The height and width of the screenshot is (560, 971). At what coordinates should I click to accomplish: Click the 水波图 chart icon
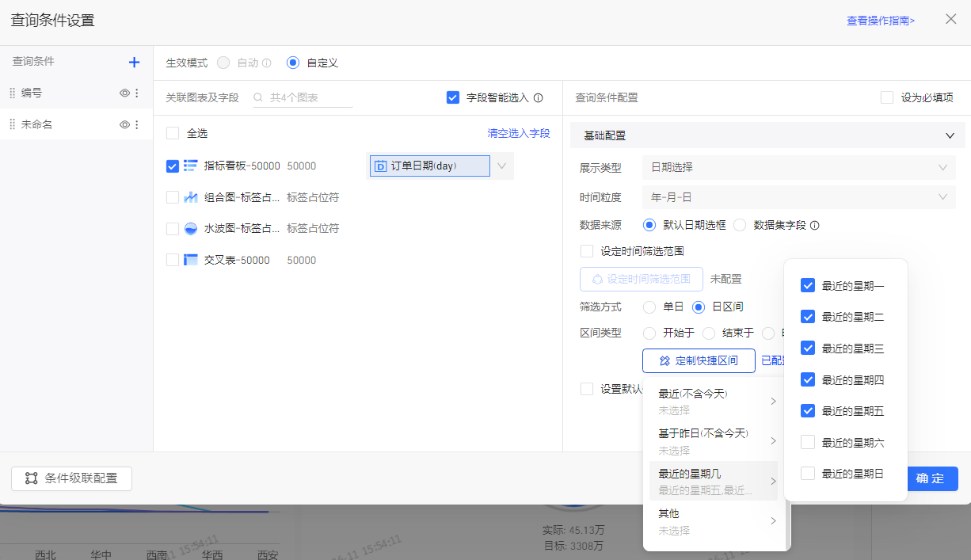[190, 229]
